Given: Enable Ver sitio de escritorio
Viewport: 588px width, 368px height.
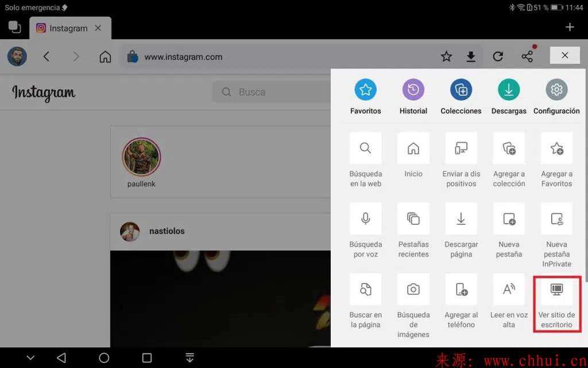Looking at the screenshot, I should click(556, 304).
